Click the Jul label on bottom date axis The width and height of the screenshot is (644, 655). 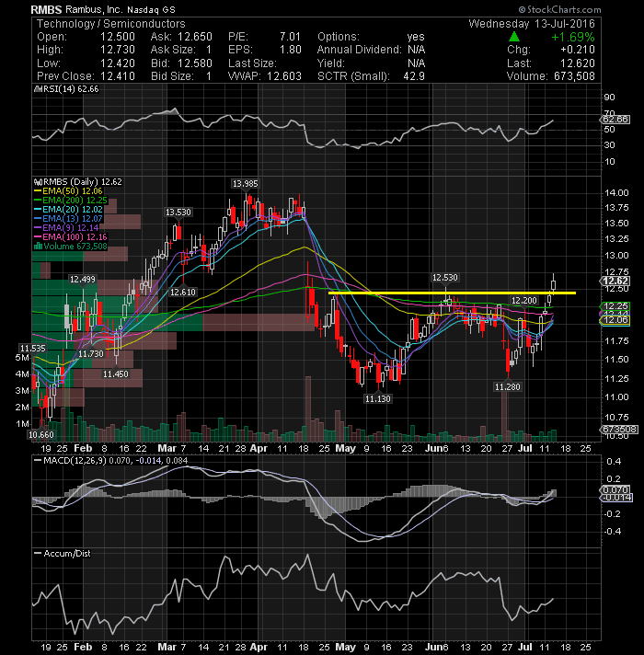tap(525, 647)
